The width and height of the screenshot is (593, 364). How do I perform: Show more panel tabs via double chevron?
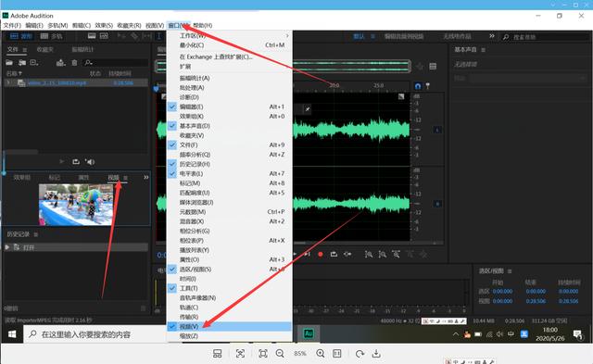coord(146,177)
